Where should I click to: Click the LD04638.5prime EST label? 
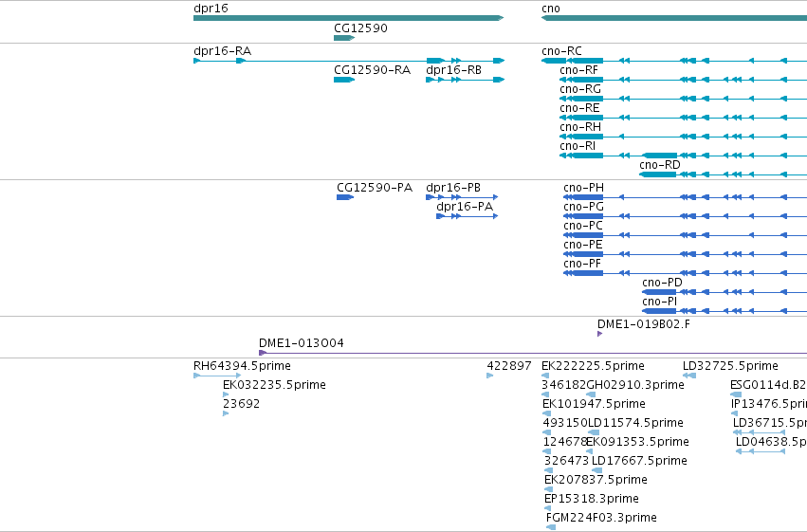tap(772, 443)
